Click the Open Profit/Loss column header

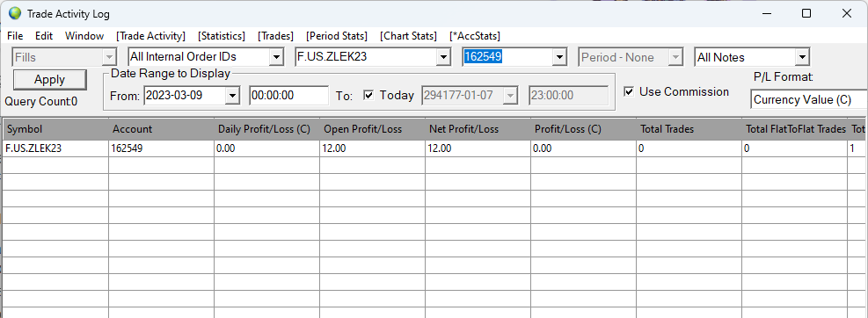click(x=373, y=129)
